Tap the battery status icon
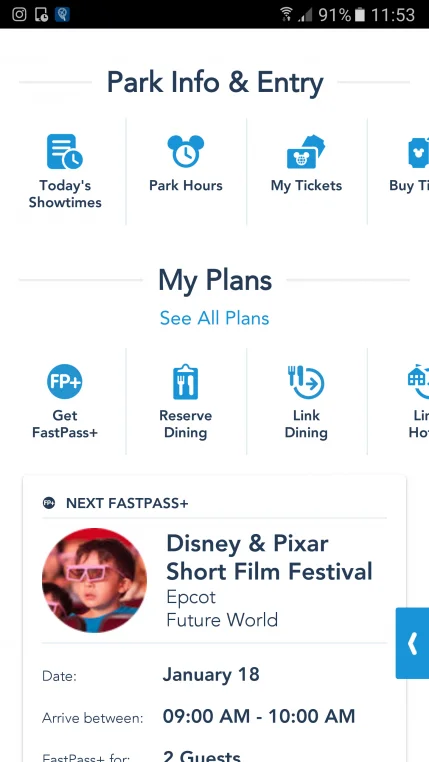 360,15
